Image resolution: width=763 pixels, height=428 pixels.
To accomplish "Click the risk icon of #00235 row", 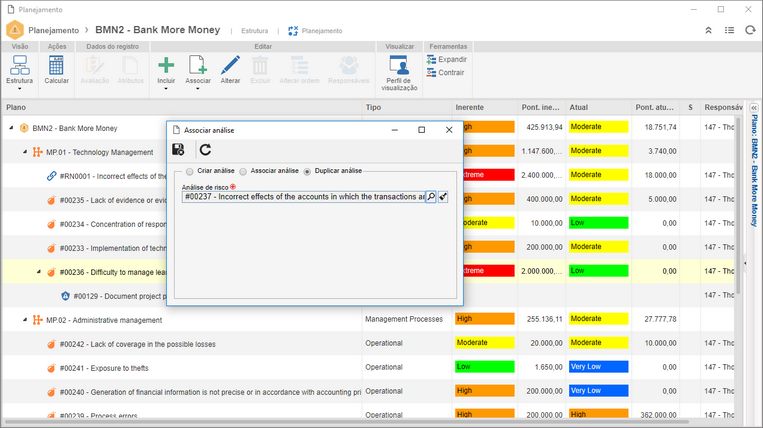I will pos(52,200).
